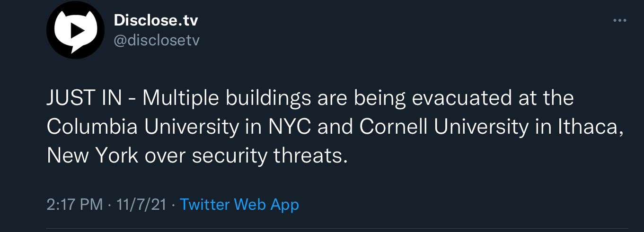Image resolution: width=644 pixels, height=232 pixels.
Task: Open the Twitter Web App source link
Action: 239,205
